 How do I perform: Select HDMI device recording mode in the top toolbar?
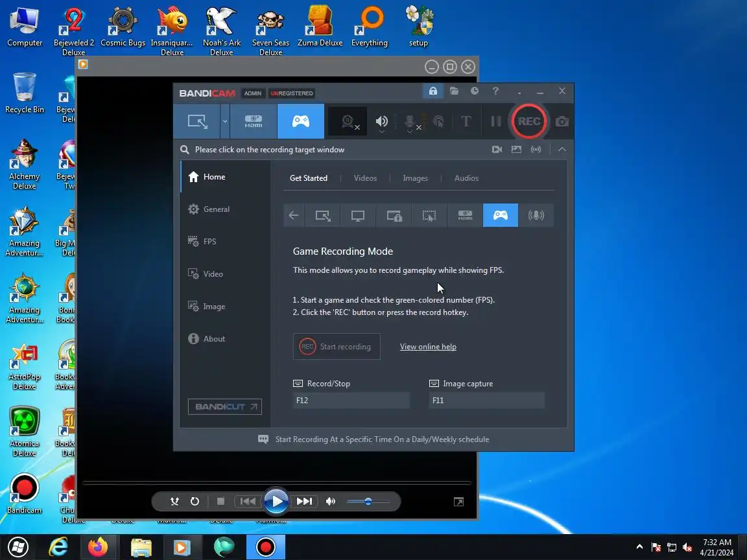[254, 121]
